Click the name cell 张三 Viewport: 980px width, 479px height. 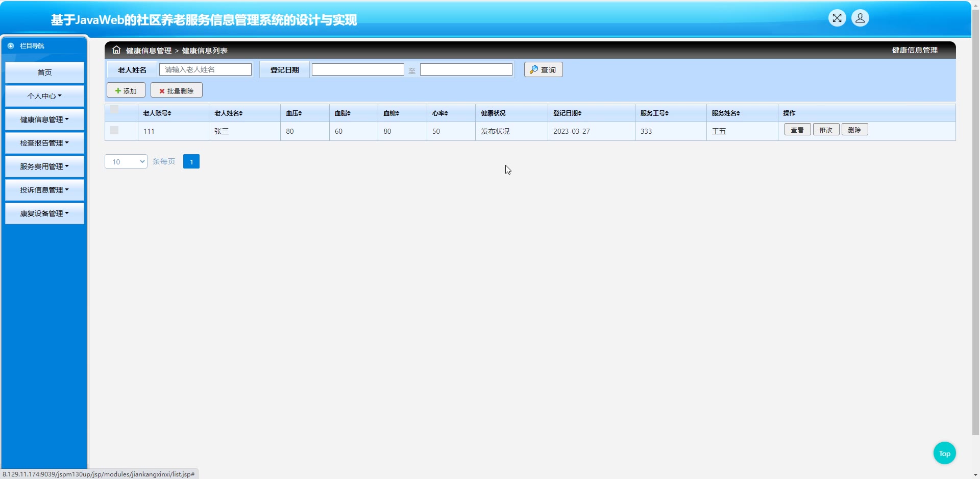click(222, 131)
